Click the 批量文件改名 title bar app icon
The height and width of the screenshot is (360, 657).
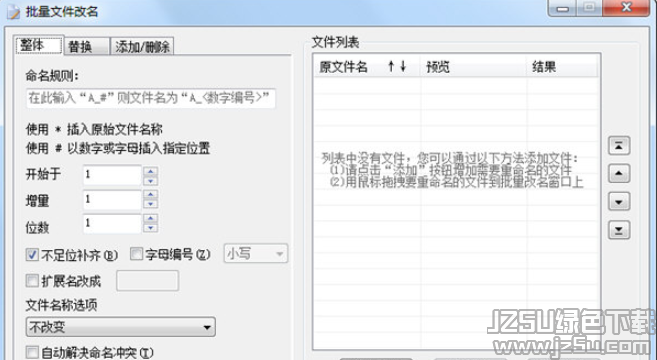[13, 11]
